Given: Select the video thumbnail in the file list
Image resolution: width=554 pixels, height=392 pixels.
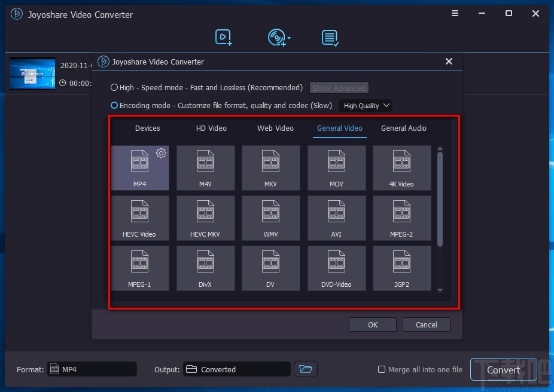Looking at the screenshot, I should click(x=32, y=73).
